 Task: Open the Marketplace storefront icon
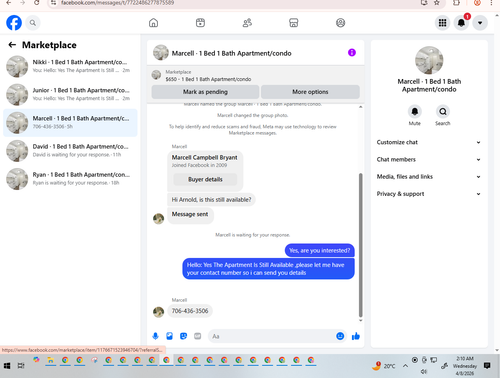pos(294,23)
